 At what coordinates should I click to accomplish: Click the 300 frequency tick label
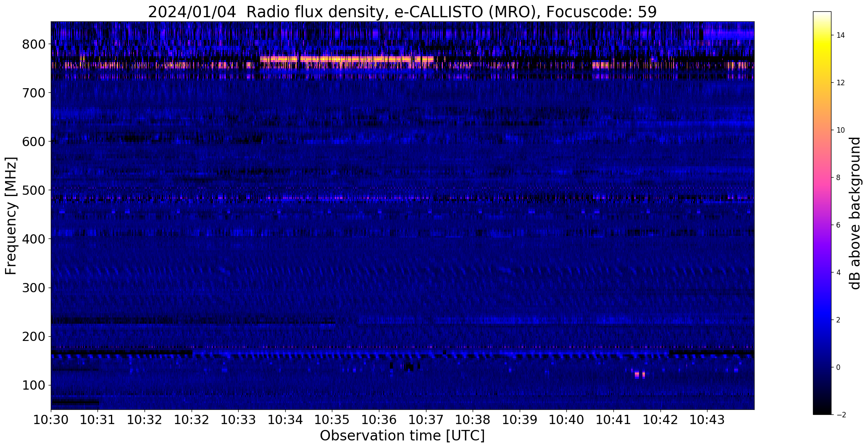click(34, 288)
